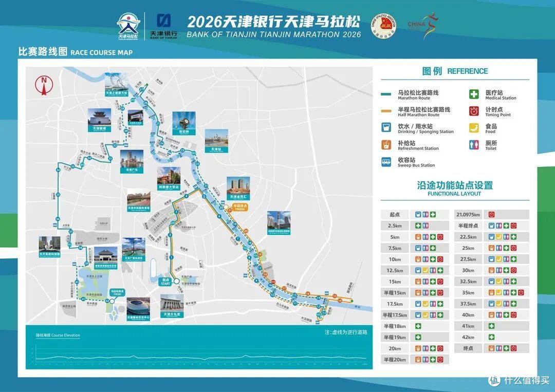The image size is (555, 392).
Task: Click the timing icon in the 40km row
Action: click(x=513, y=315)
